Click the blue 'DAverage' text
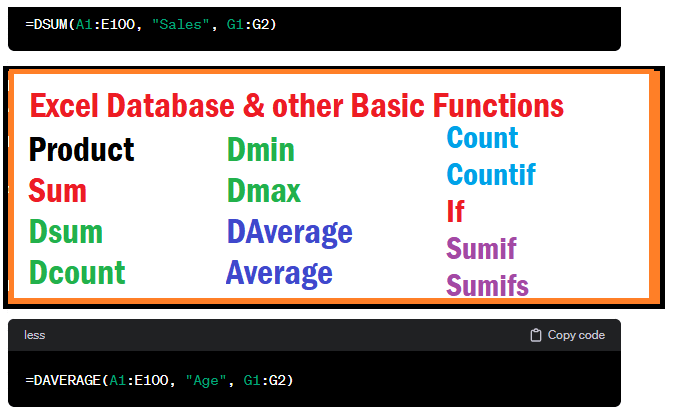This screenshot has height=409, width=685. [290, 232]
